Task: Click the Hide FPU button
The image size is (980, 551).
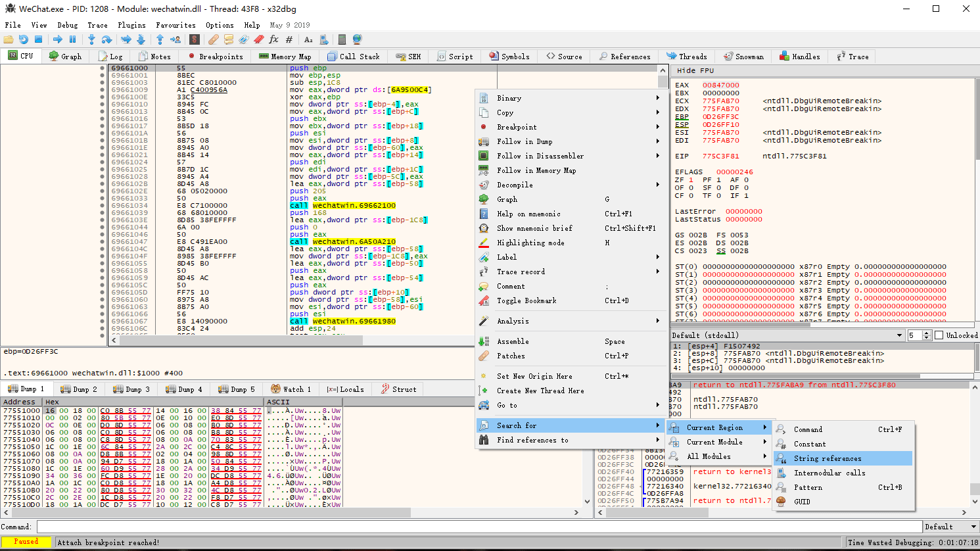Action: click(695, 70)
